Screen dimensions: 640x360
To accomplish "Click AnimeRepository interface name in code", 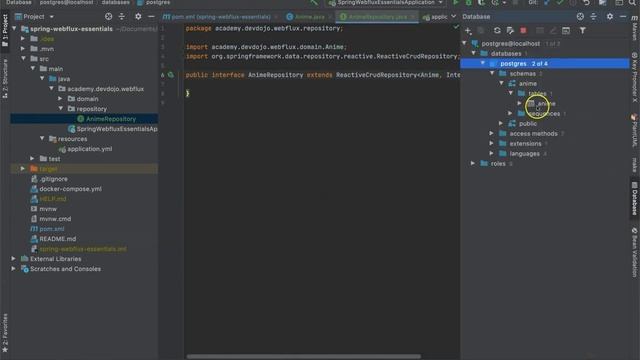I will [276, 75].
